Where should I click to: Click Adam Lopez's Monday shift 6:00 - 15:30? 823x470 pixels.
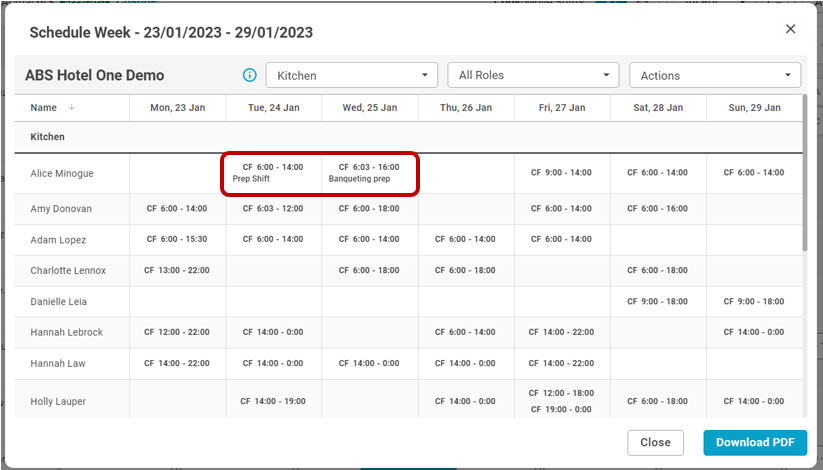[177, 239]
